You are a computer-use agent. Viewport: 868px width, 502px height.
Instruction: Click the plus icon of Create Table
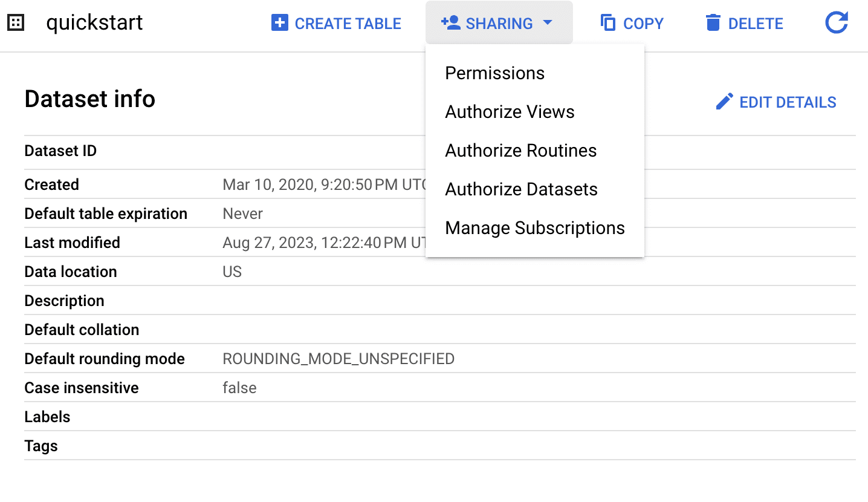(x=280, y=24)
